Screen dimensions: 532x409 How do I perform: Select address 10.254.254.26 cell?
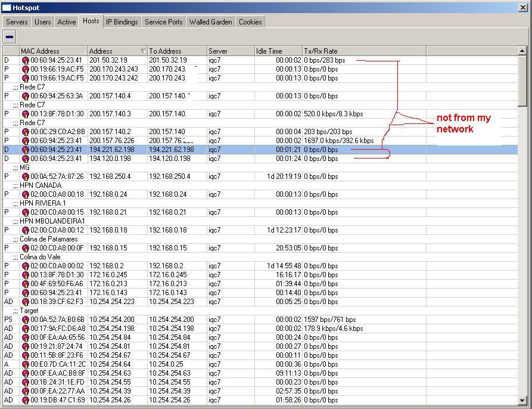tap(118, 400)
